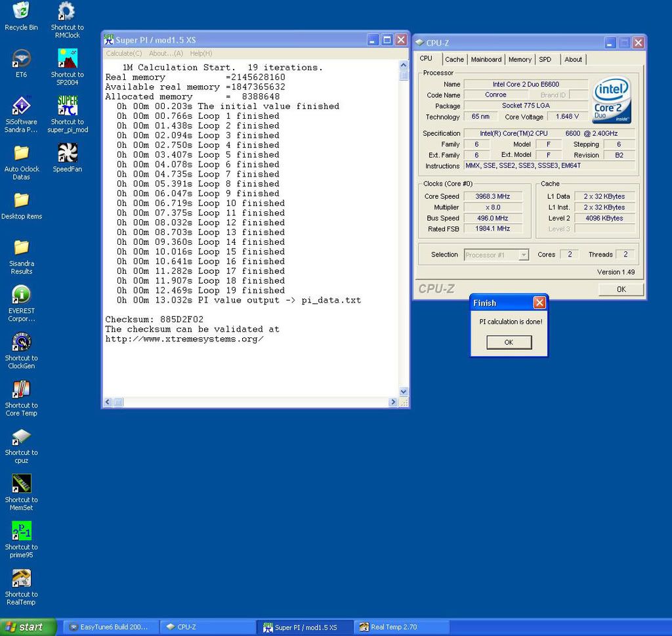Open the Calculate(C) menu in Super PI

[x=124, y=53]
